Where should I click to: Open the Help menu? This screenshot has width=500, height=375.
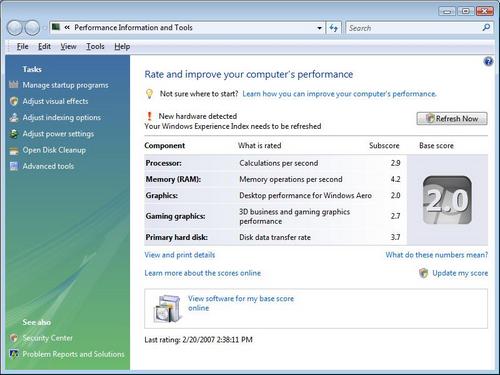point(122,47)
